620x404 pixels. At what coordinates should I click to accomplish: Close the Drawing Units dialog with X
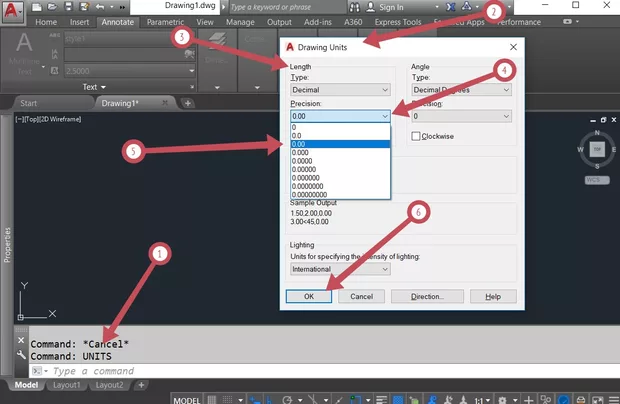tap(513, 46)
